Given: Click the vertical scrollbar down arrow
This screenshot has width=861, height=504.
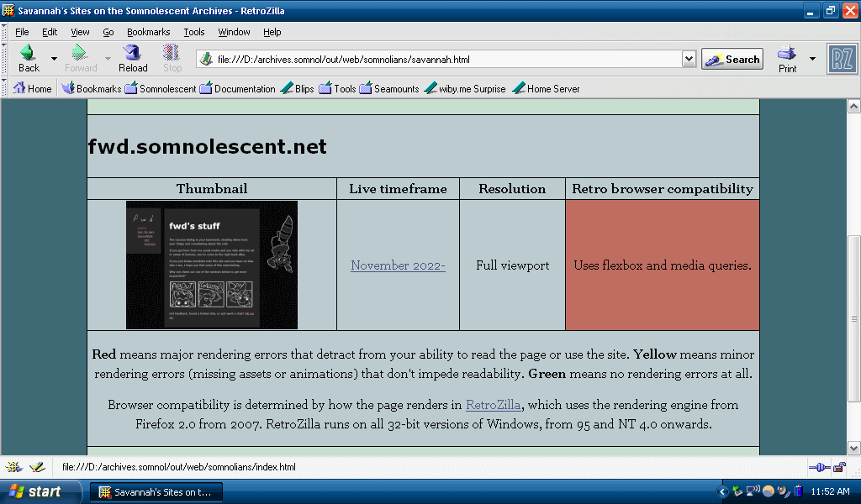Looking at the screenshot, I should (853, 448).
